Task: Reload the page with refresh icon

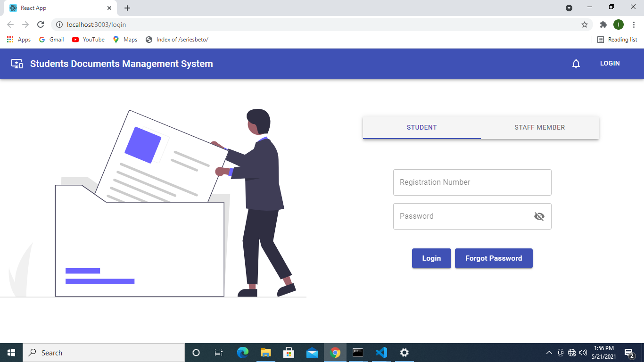Action: click(x=41, y=25)
